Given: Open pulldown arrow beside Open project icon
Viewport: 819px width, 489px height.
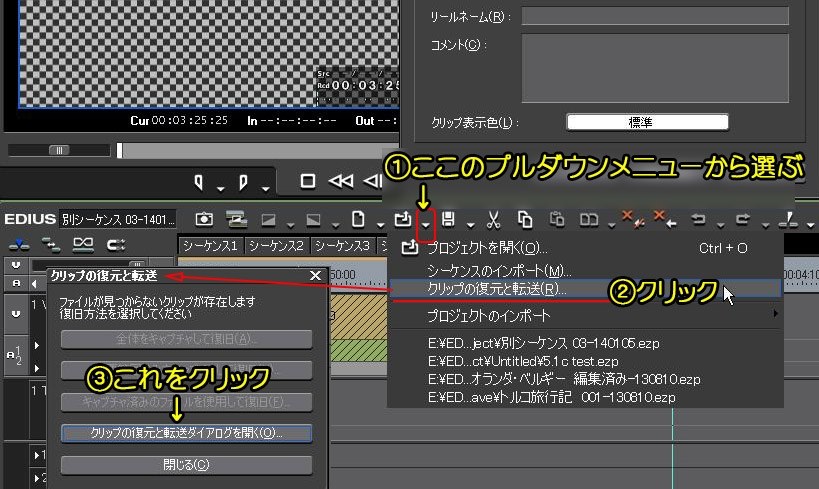Looking at the screenshot, I should 426,224.
